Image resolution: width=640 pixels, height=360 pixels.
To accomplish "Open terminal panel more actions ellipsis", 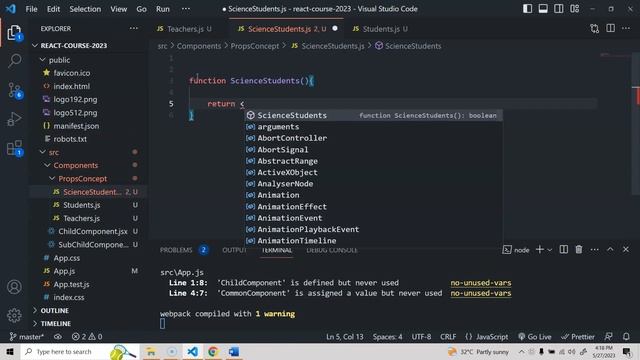I will (594, 249).
